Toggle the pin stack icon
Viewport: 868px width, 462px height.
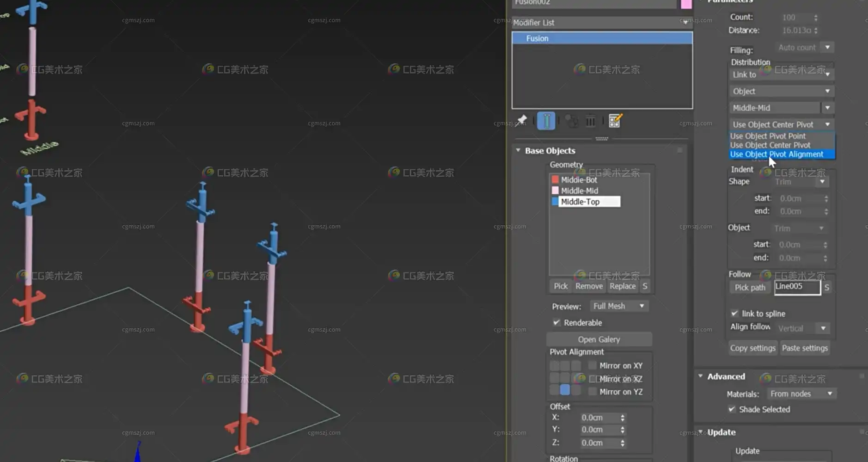point(522,121)
